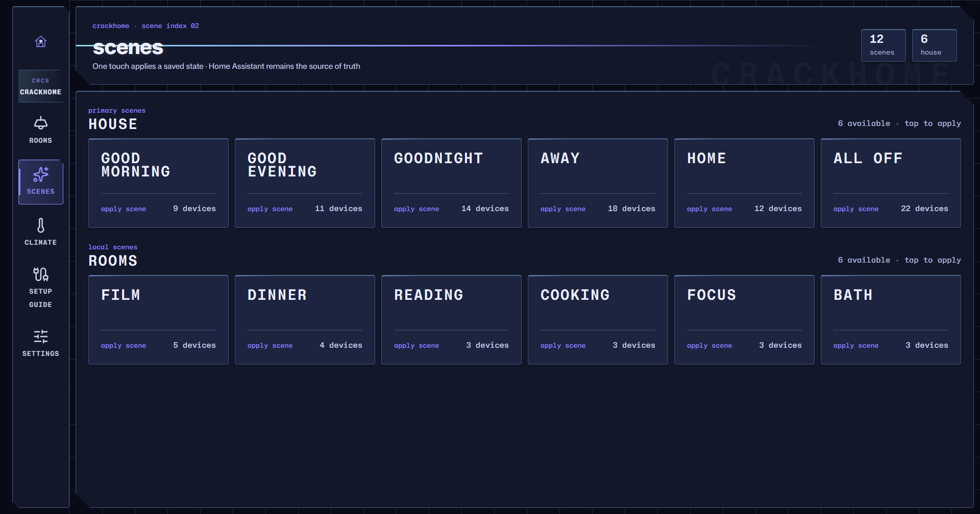Click '18 devices' on Away card
This screenshot has height=514, width=980.
(631, 209)
